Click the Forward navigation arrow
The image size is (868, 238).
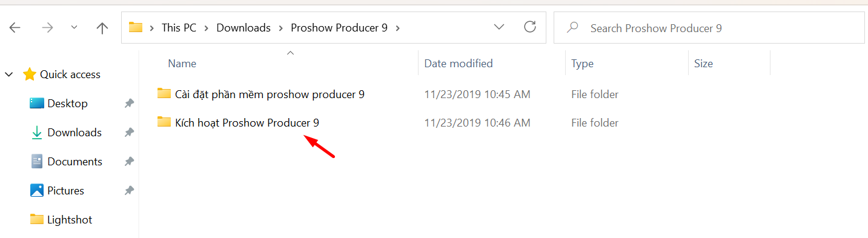pyautogui.click(x=46, y=28)
